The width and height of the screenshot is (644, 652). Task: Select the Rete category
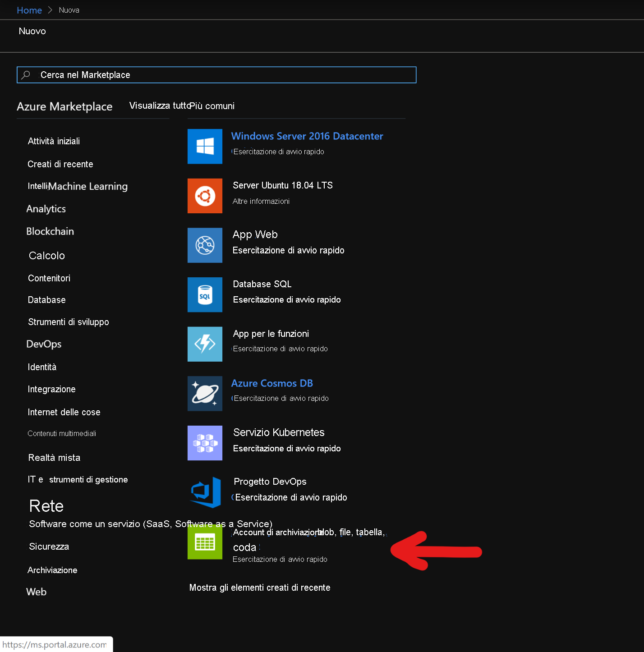click(x=46, y=506)
